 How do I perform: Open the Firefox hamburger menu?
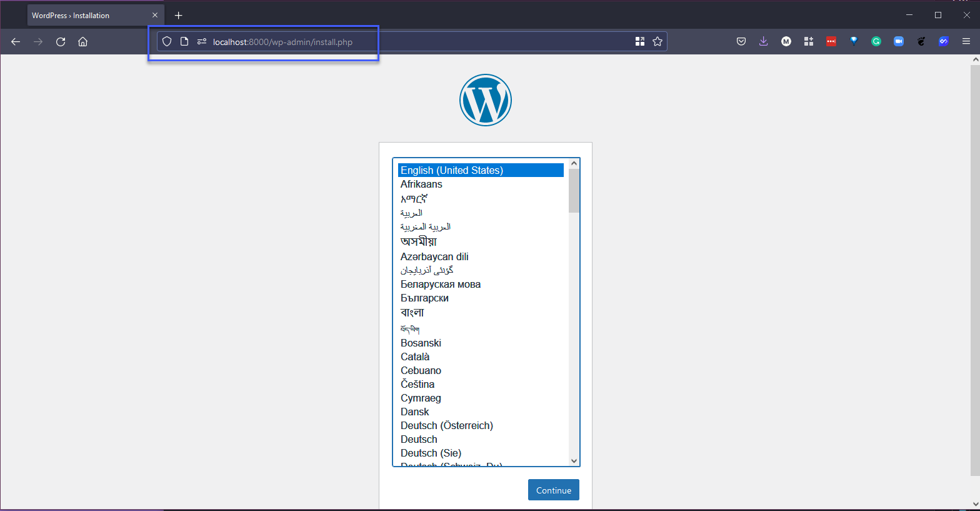pos(966,41)
